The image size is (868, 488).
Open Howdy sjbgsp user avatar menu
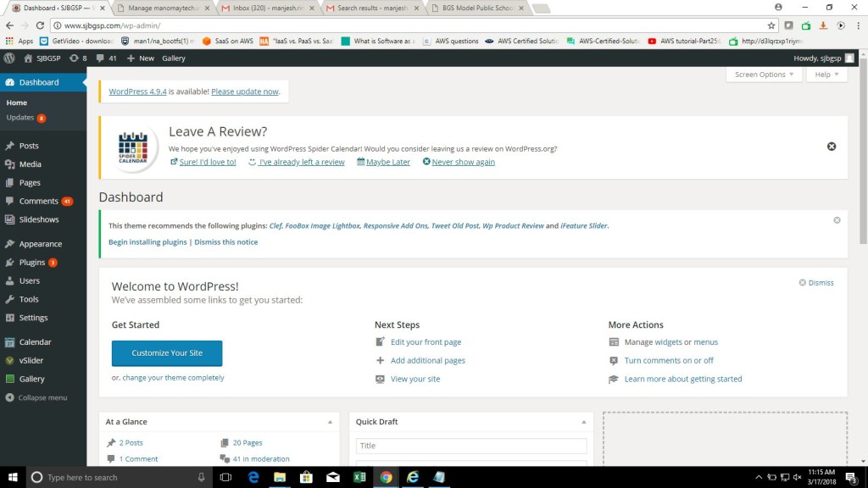coord(824,58)
